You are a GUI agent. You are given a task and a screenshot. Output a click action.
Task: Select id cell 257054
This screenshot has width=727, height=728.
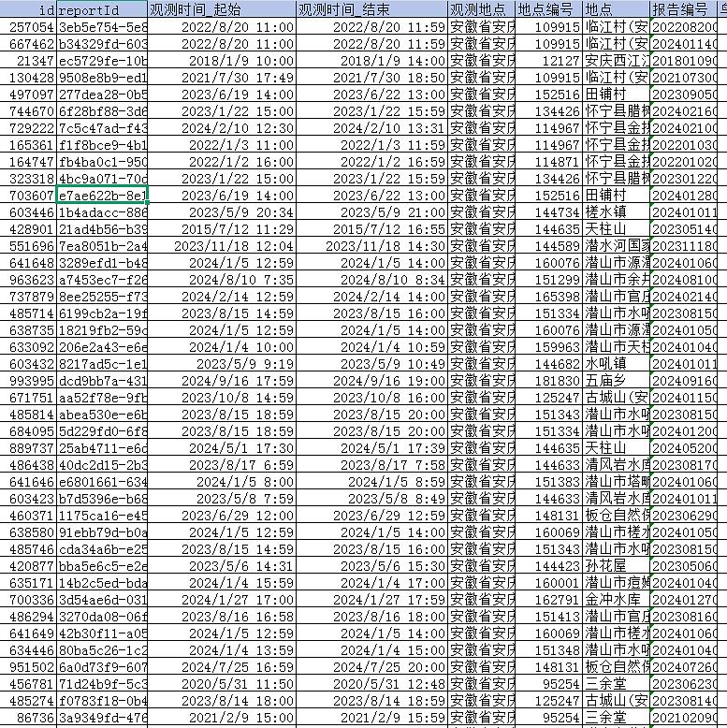click(x=28, y=27)
